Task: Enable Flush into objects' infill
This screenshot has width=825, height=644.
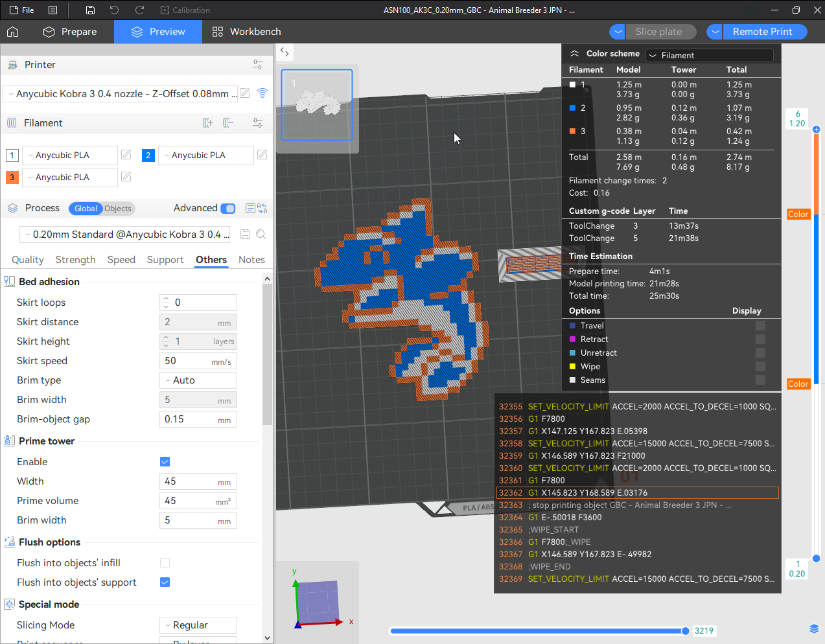Action: 165,563
